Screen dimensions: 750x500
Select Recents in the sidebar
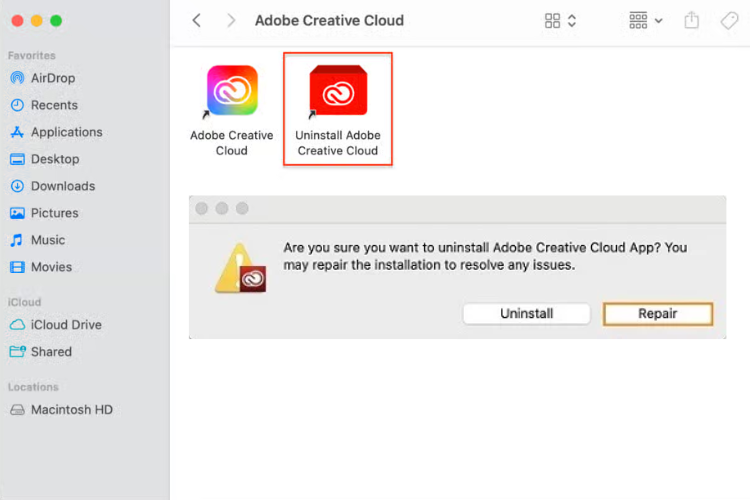pyautogui.click(x=44, y=105)
